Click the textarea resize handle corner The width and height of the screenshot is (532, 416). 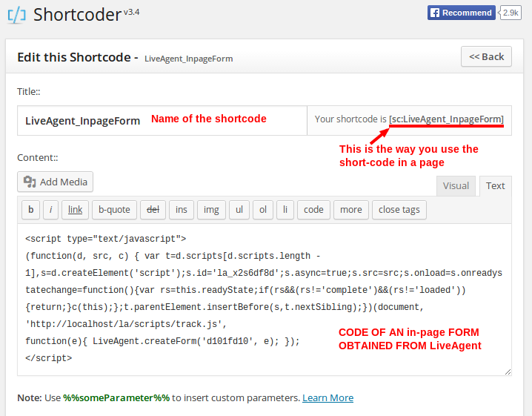[x=508, y=372]
